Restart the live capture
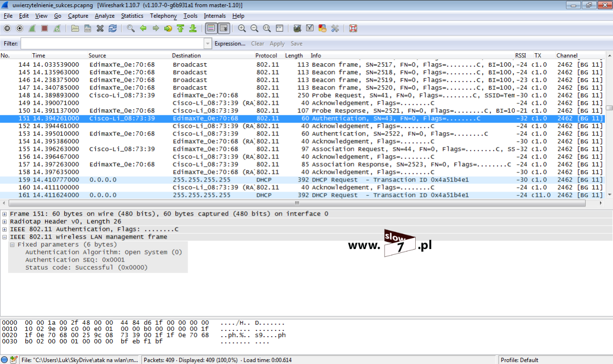Screen dimensions: 613x364 57,28
